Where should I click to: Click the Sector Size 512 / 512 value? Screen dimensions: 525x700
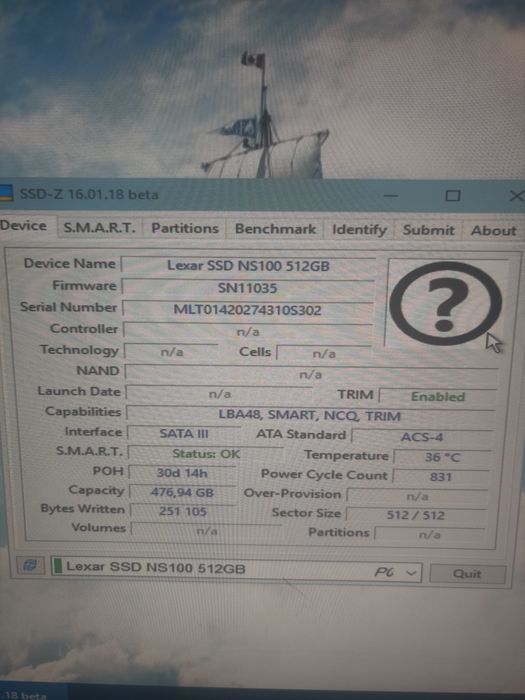pos(416,515)
